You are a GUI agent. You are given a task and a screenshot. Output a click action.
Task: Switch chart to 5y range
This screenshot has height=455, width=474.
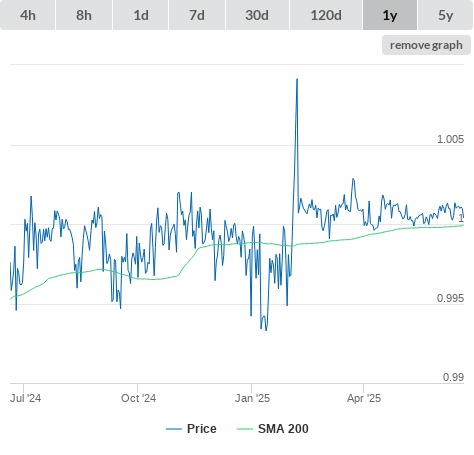446,15
